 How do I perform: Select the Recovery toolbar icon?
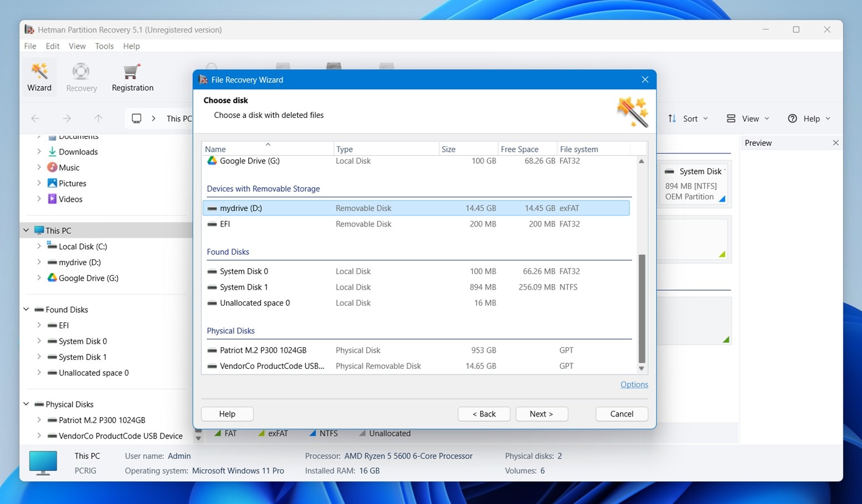click(81, 76)
